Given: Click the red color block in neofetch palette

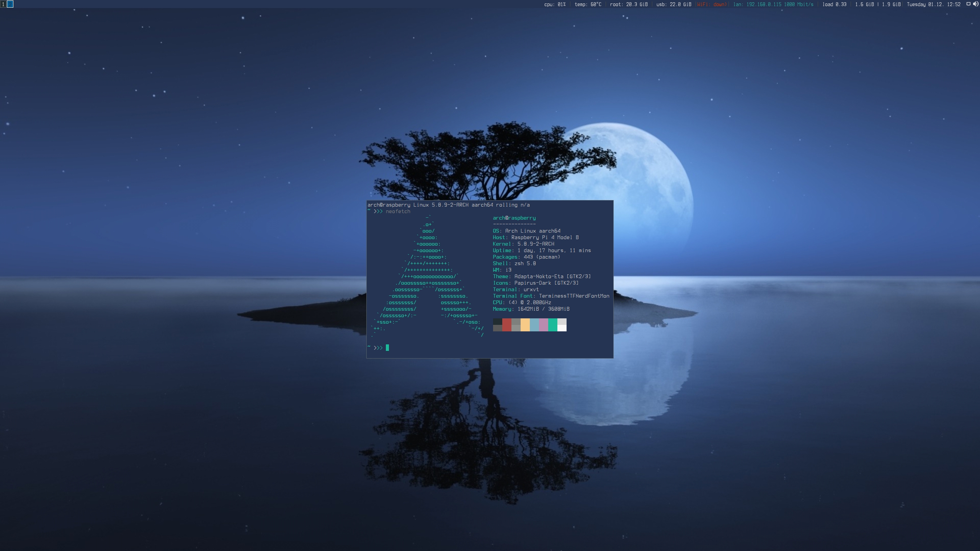Looking at the screenshot, I should pyautogui.click(x=507, y=325).
